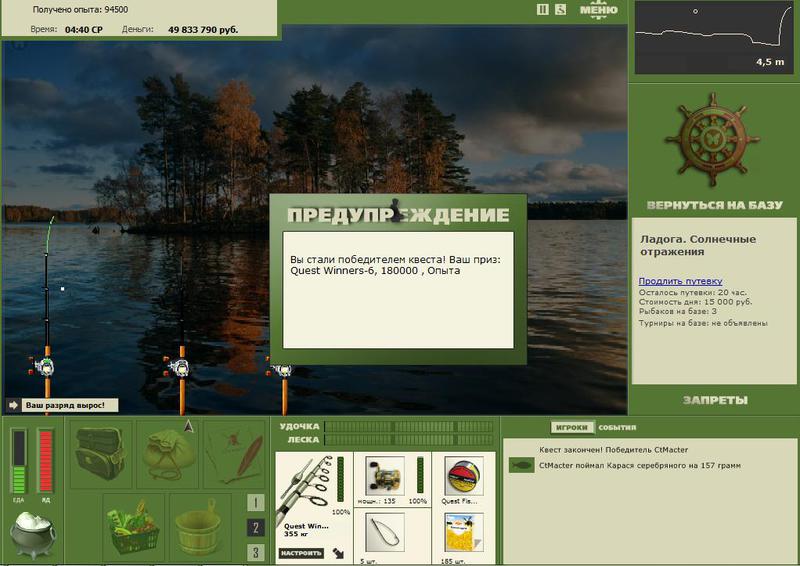Viewport: 800px width, 566px height.
Task: Click the arrow icon on the rank notification
Action: click(13, 405)
